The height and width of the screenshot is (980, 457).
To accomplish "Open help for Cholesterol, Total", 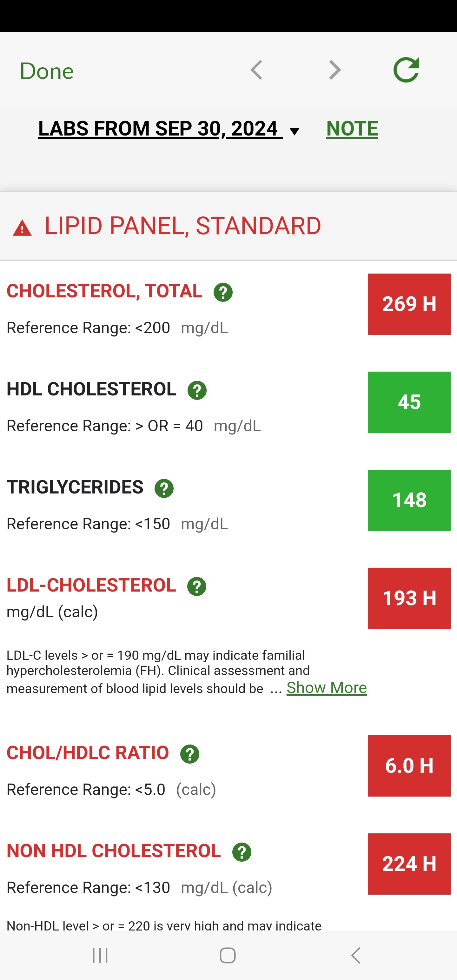I will point(223,292).
